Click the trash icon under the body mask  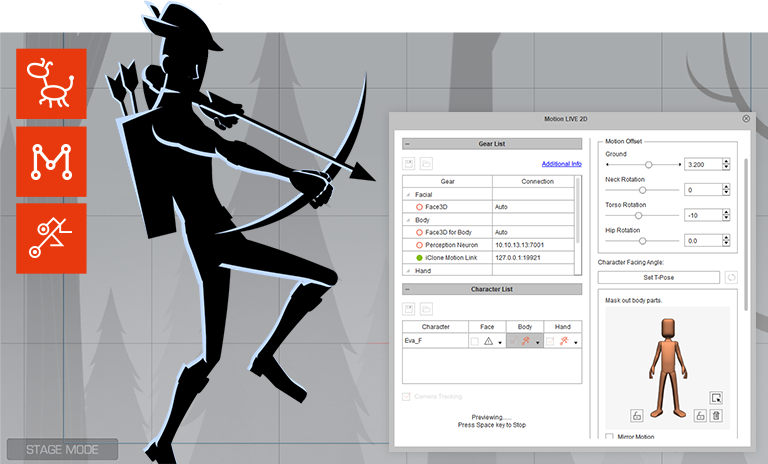tap(715, 416)
